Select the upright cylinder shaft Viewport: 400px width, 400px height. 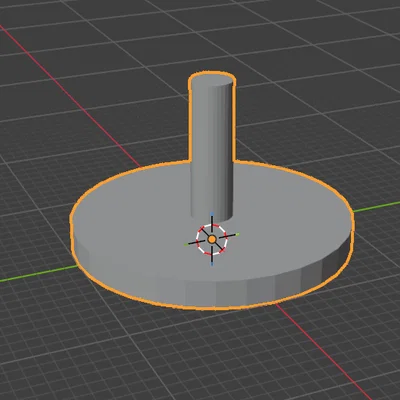[211, 148]
